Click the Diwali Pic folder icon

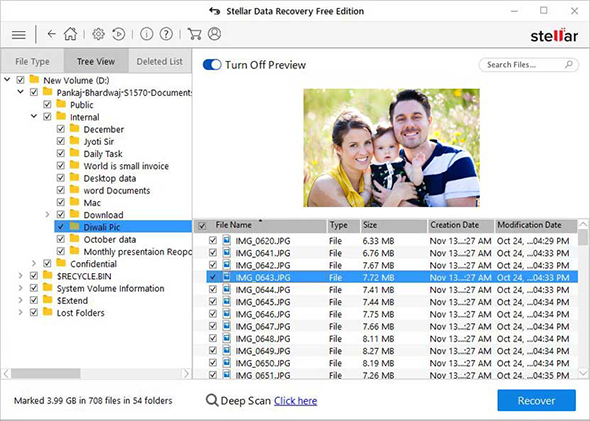tap(75, 226)
